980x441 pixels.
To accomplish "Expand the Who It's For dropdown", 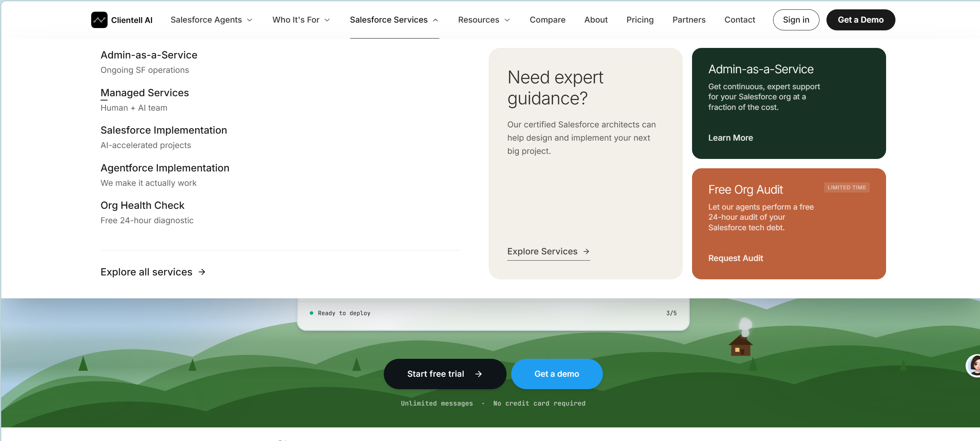I will [301, 20].
